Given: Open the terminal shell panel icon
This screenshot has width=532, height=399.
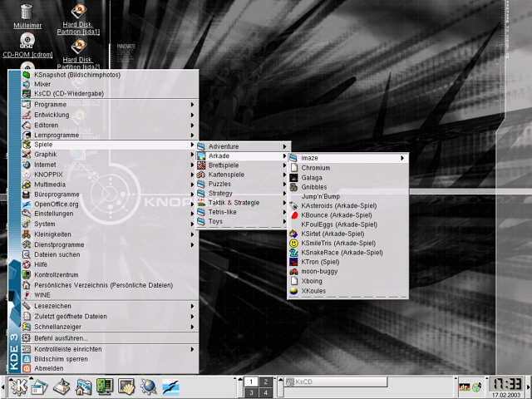Looking at the screenshot, I should 127,387.
